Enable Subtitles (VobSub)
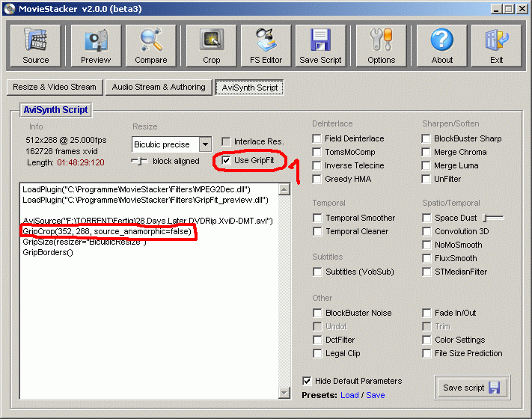Image resolution: width=532 pixels, height=419 pixels. coord(317,272)
